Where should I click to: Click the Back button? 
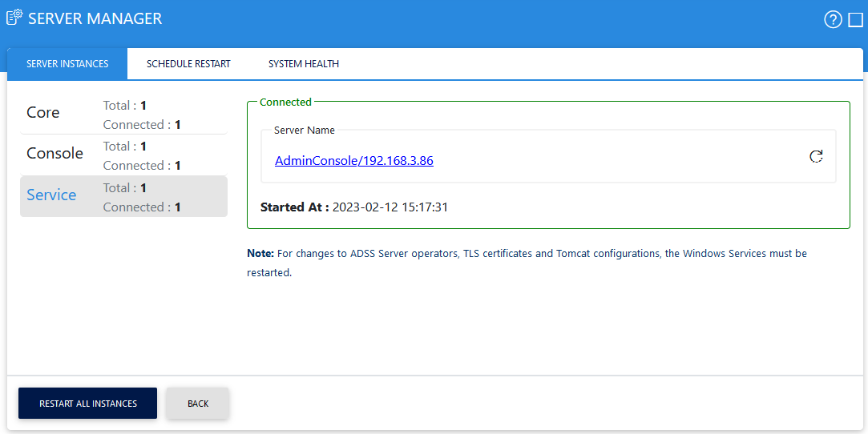tap(198, 404)
